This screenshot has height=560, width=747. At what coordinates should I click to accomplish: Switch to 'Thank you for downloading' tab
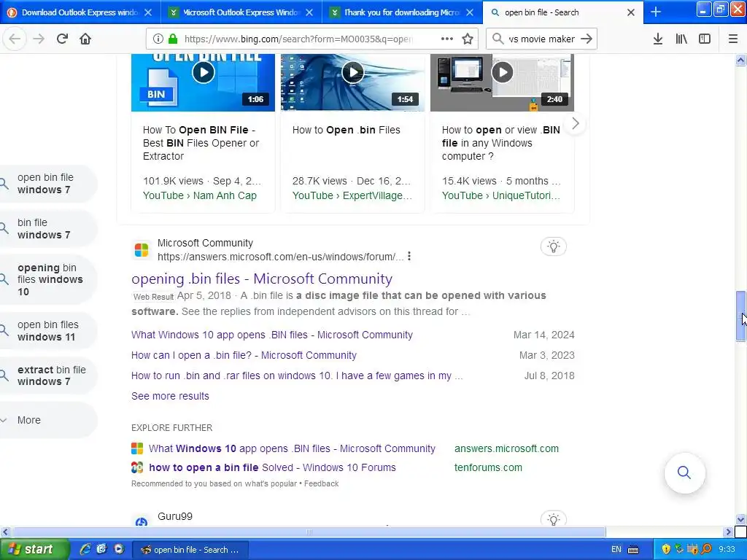coord(400,12)
